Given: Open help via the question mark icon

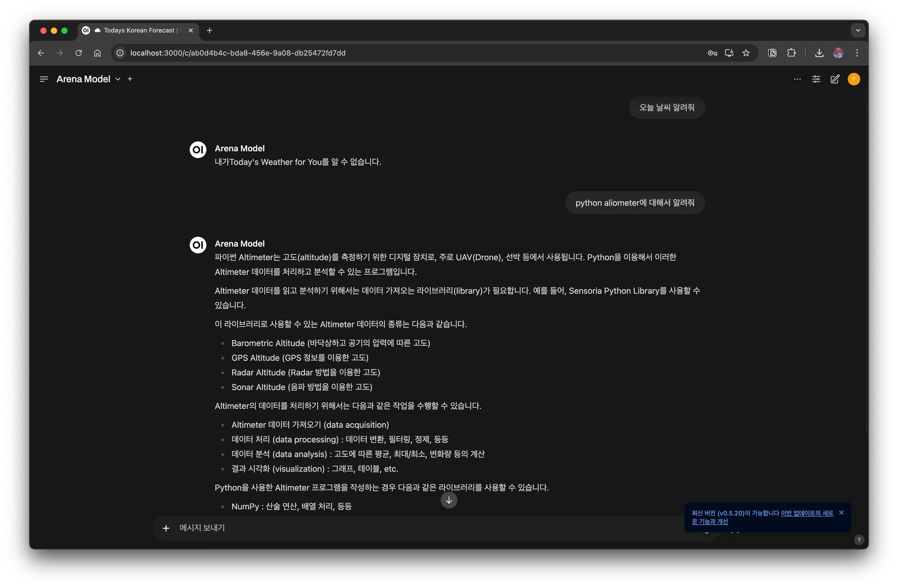Looking at the screenshot, I should click(x=859, y=540).
